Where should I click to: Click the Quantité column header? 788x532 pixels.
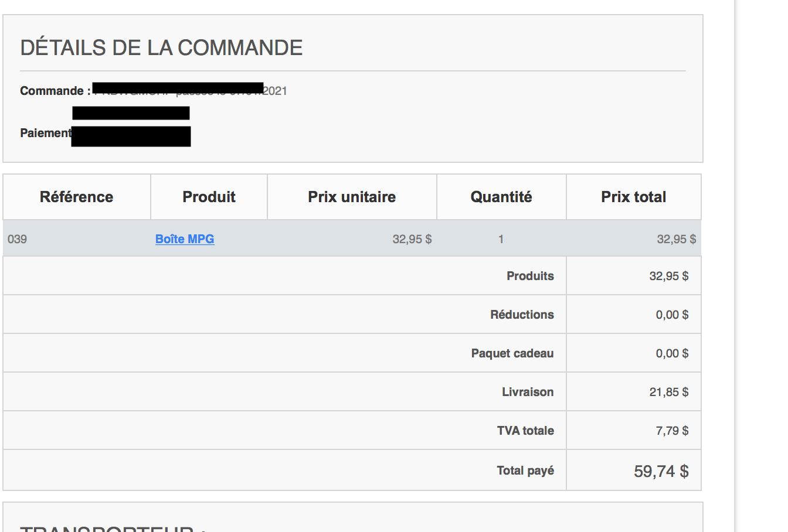pyautogui.click(x=501, y=197)
